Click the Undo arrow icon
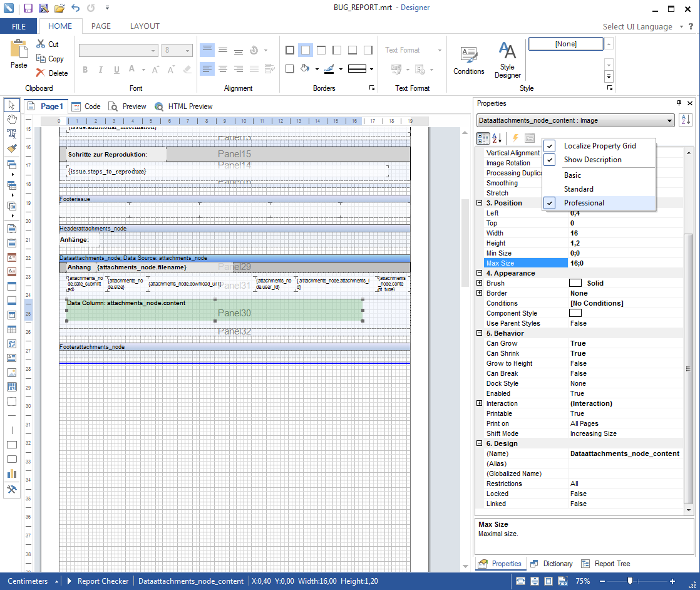 (75, 8)
